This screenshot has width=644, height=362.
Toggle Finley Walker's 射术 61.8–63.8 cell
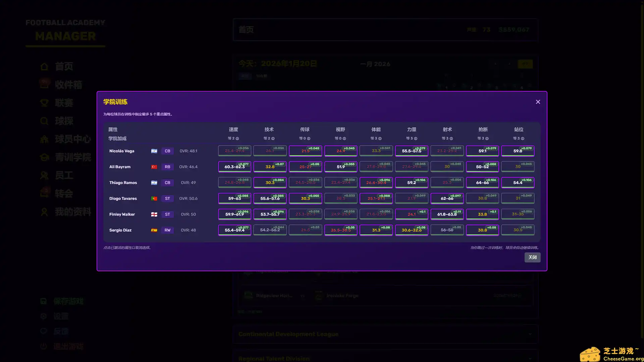tap(447, 214)
